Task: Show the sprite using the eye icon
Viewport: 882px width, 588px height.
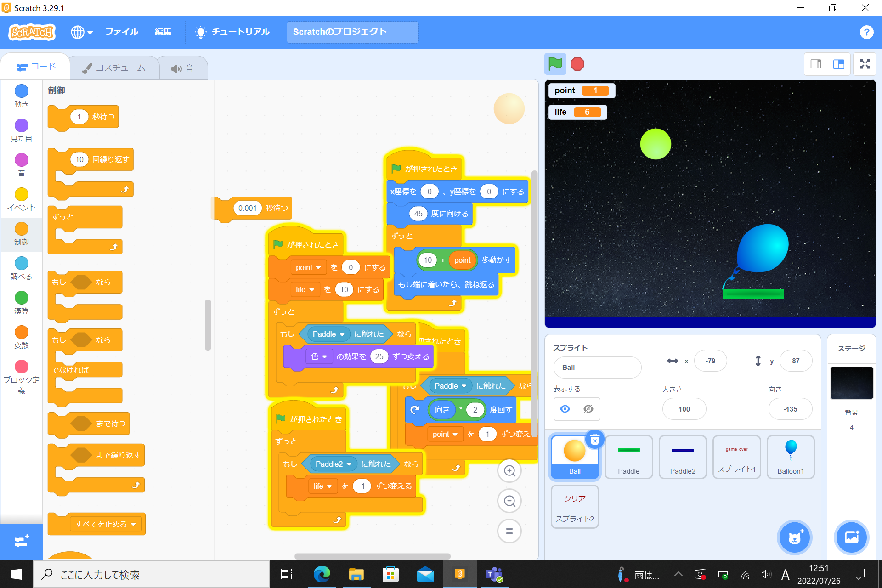Action: pyautogui.click(x=565, y=409)
